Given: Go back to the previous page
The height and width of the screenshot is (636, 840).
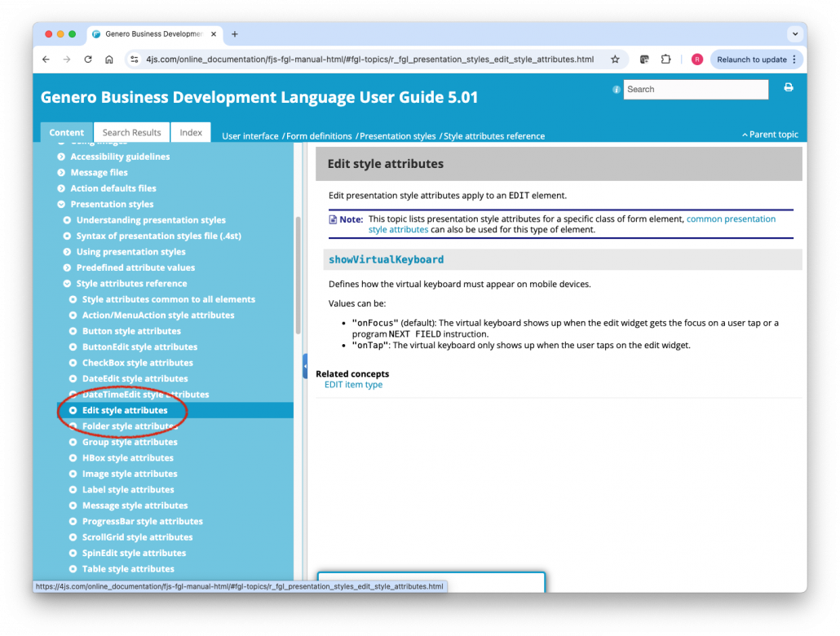Looking at the screenshot, I should (x=46, y=60).
